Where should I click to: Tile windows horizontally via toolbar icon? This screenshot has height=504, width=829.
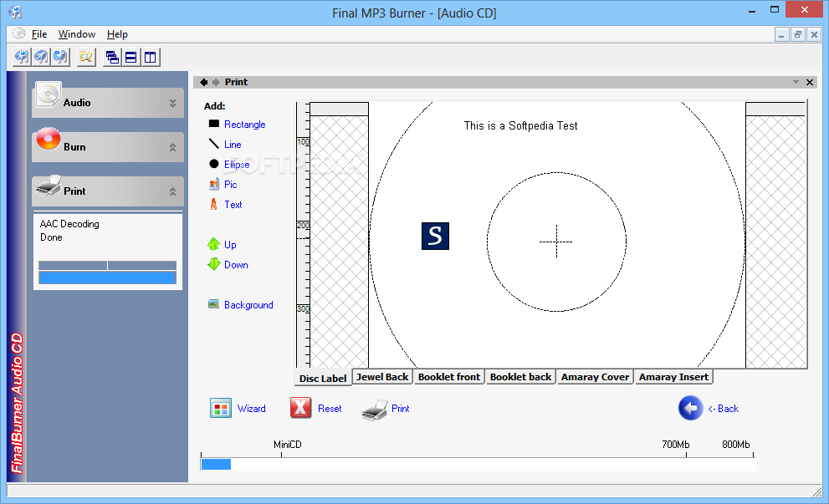(x=131, y=57)
